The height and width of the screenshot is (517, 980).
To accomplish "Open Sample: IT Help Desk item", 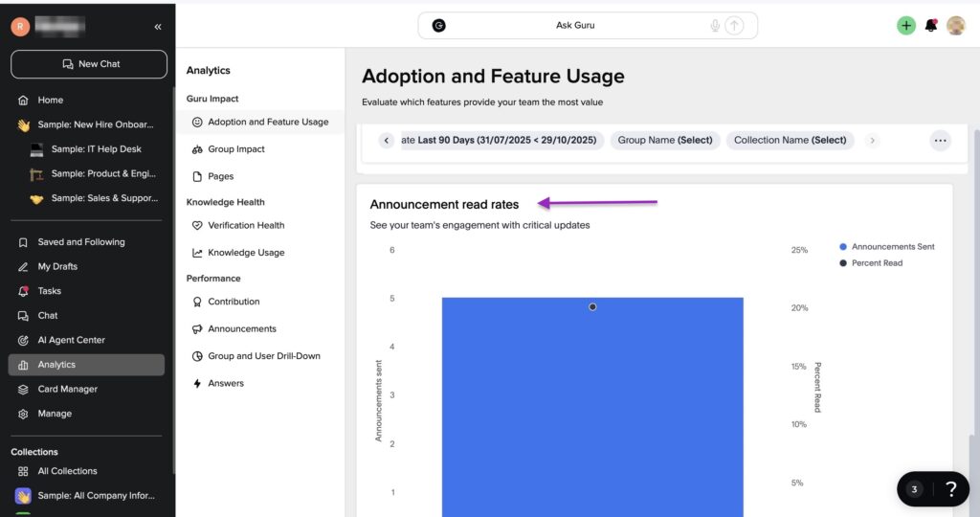I will tap(97, 148).
